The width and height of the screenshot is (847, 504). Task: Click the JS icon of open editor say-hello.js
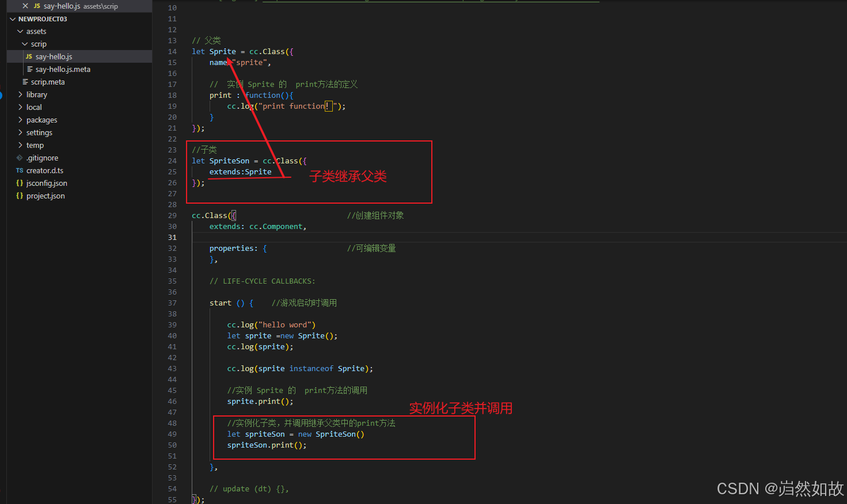[37, 6]
